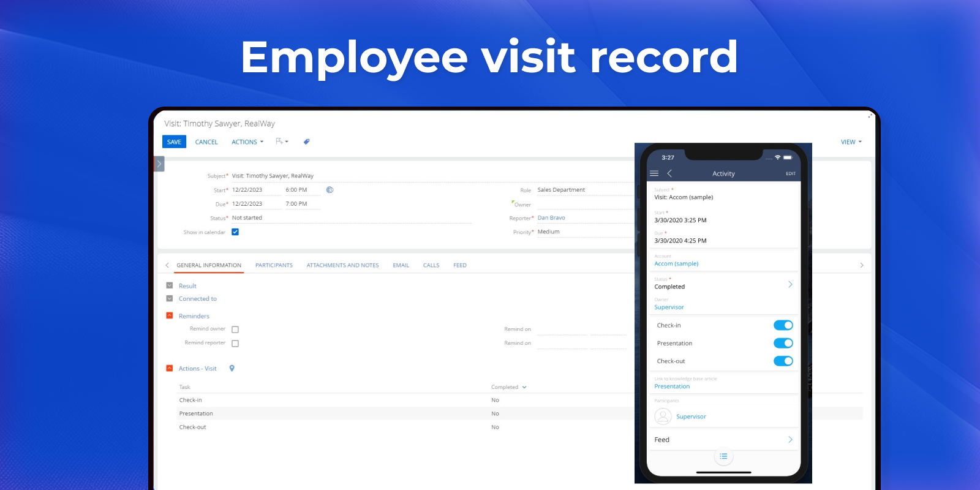Click the tag icon in the toolbar
980x490 pixels.
(306, 141)
